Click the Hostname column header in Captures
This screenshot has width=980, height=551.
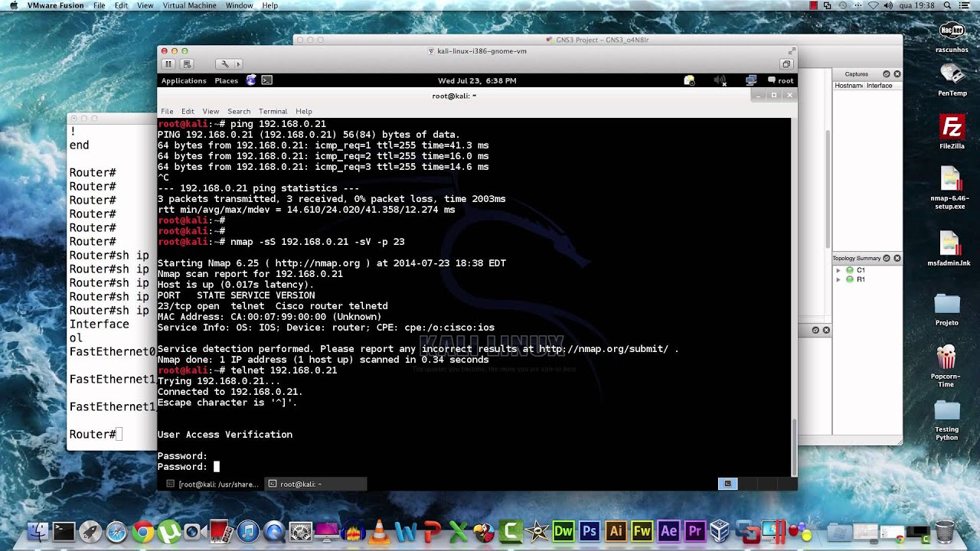pos(849,86)
